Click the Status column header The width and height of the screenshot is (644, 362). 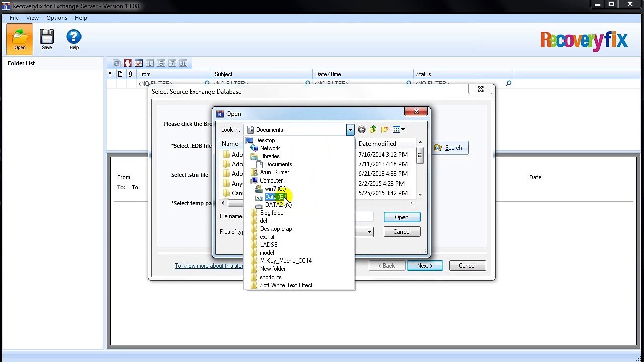coord(463,74)
